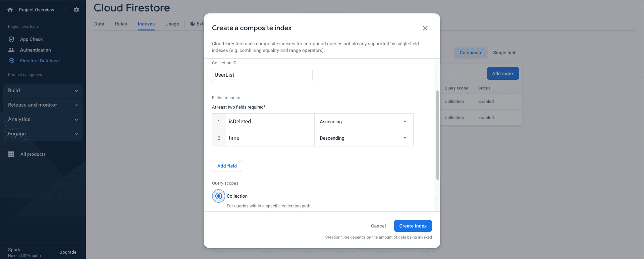Edit the isDeleted field path input
This screenshot has width=644, height=259.
click(270, 122)
